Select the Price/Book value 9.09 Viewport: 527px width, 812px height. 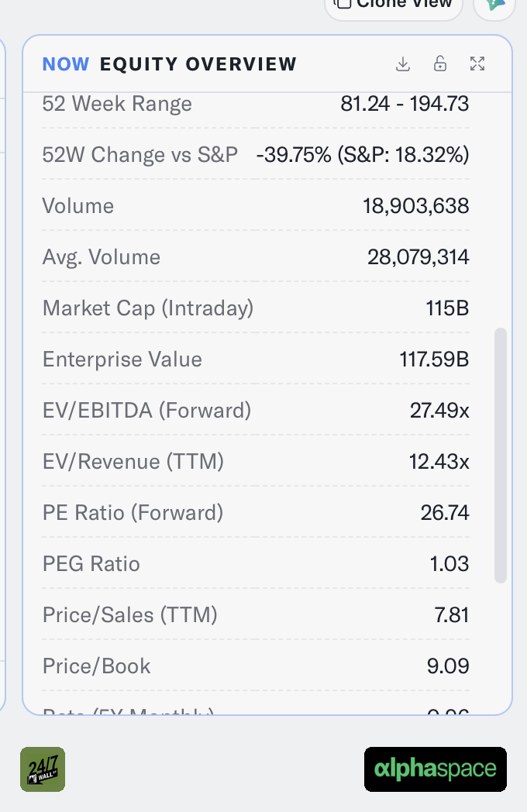coord(448,666)
